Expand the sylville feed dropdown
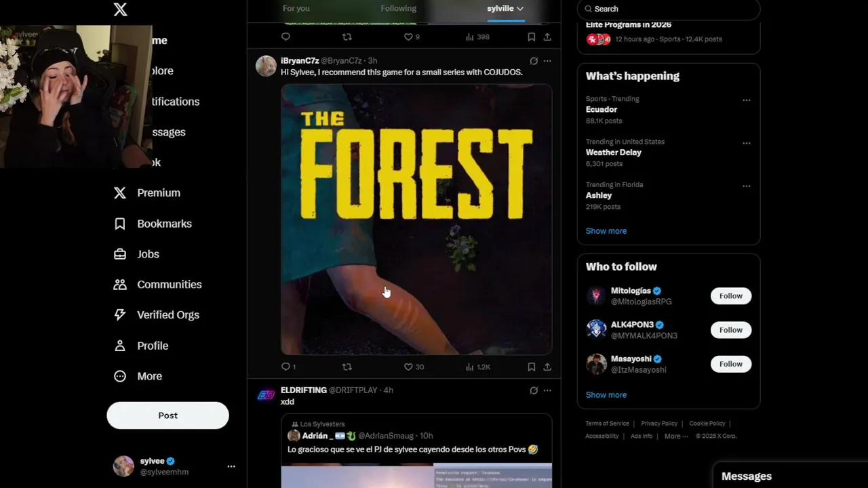Viewport: 868px width, 488px height. click(505, 8)
